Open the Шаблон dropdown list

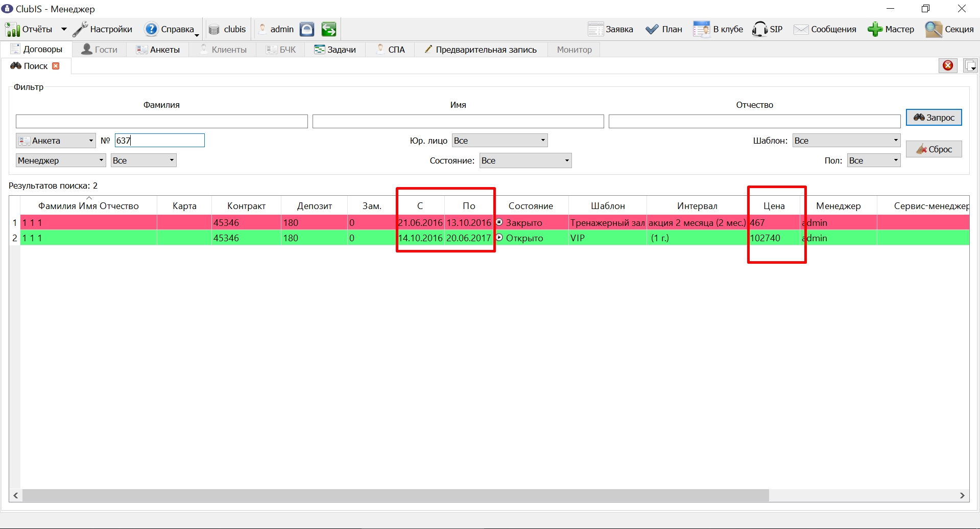tap(846, 141)
